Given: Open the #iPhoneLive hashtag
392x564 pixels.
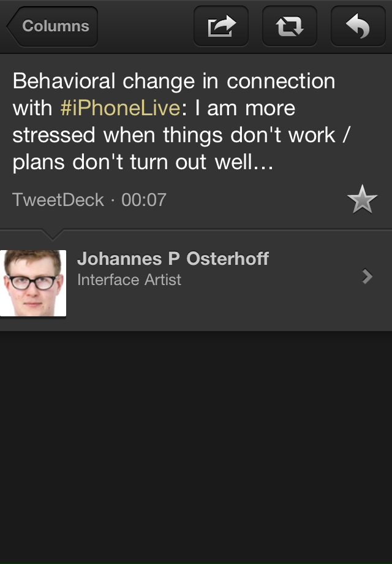Looking at the screenshot, I should click(x=121, y=109).
